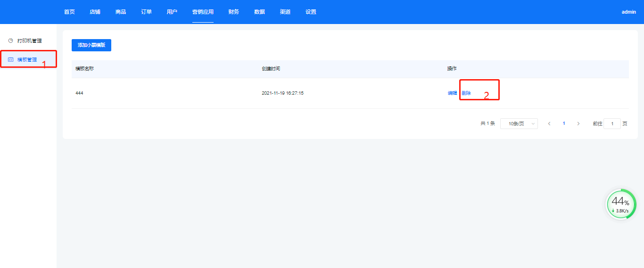Go to the 商品 menu
The height and width of the screenshot is (268, 644).
point(121,12)
